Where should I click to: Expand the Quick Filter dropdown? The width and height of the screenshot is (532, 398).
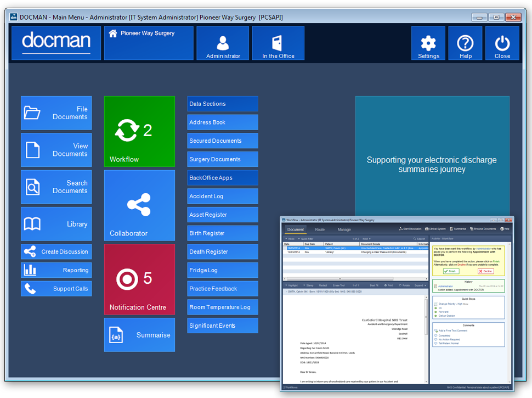click(x=305, y=239)
